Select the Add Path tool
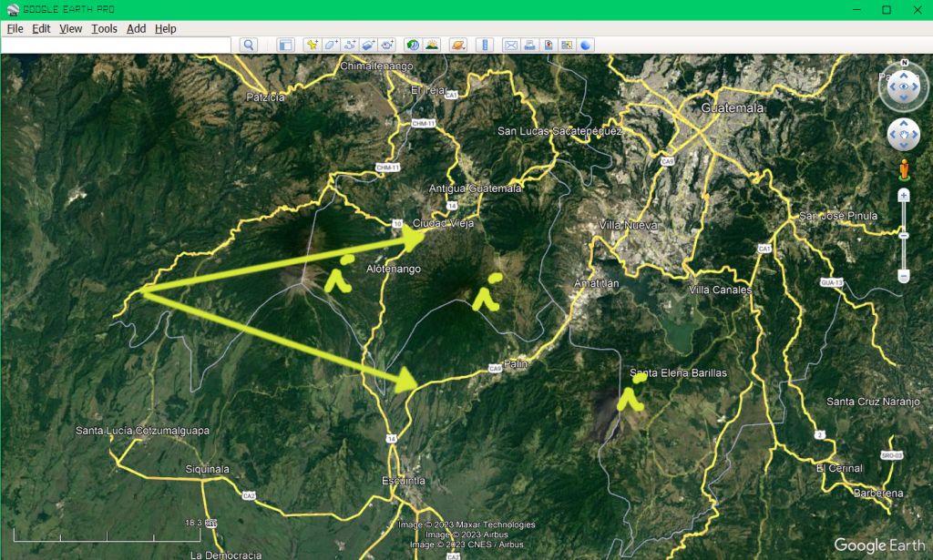This screenshot has height=560, width=933. [x=350, y=45]
